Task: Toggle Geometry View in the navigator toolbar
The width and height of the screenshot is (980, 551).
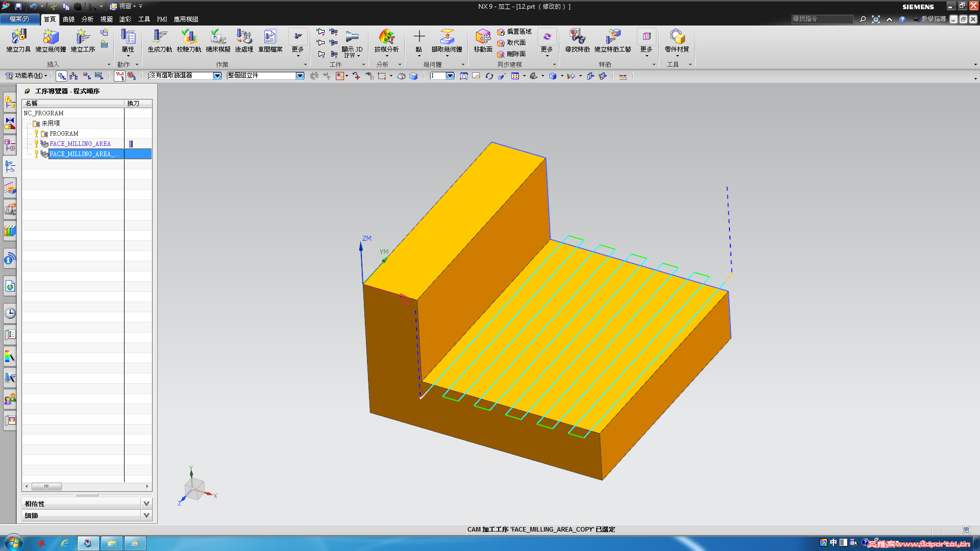Action: click(87, 76)
